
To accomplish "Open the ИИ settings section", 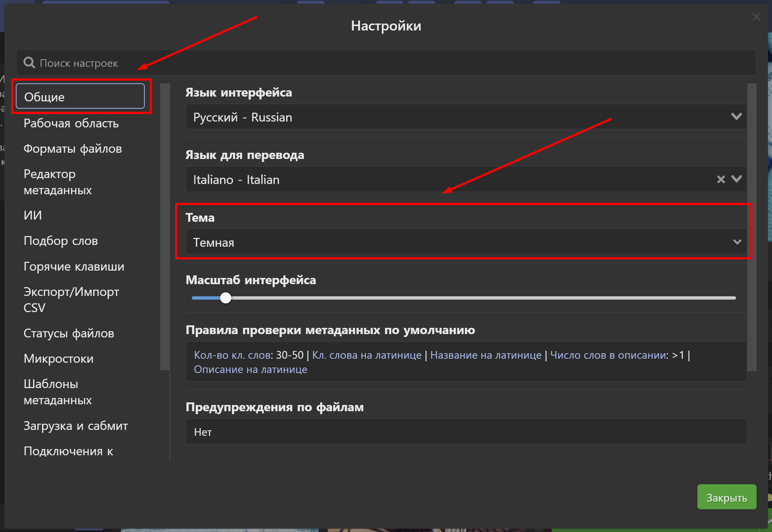I will point(33,215).
